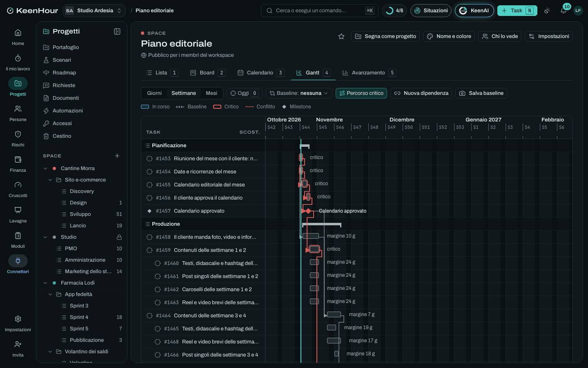Open the Avanzamento tab
Screen dimensions: 588x368
click(369, 73)
